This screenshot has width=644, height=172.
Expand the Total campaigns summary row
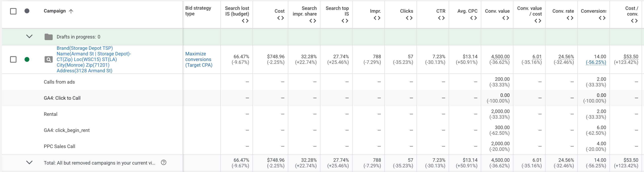[x=29, y=163]
